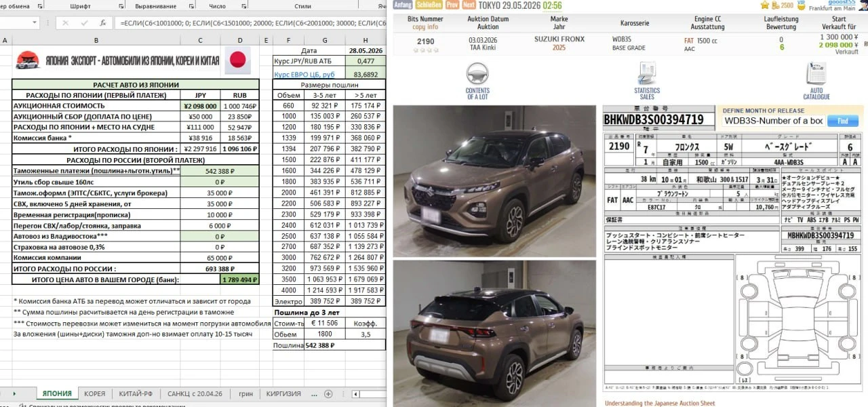Screen dimensions: 868x407
Task: Click the Schließen button
Action: coord(429,5)
